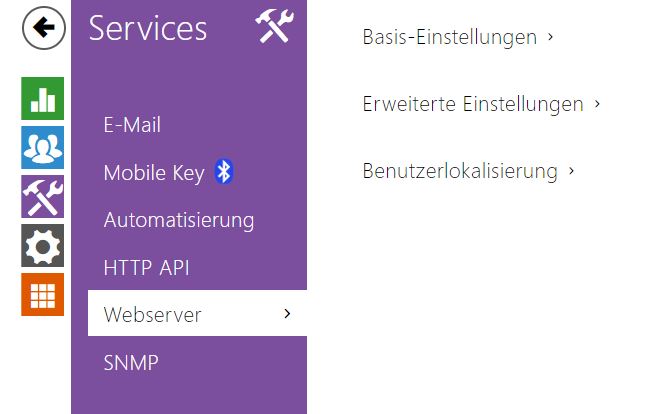Select the HTTP API menu item
645x414 pixels.
tap(146, 267)
